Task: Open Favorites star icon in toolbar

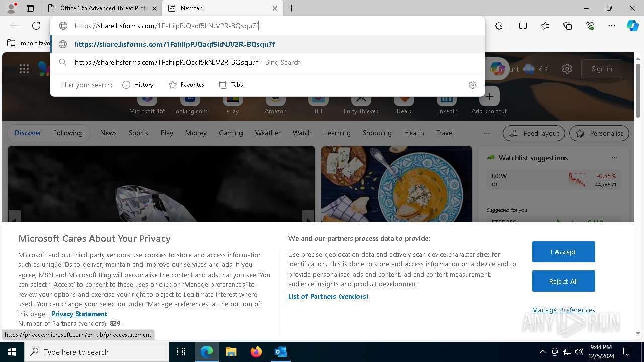Action: point(545,26)
